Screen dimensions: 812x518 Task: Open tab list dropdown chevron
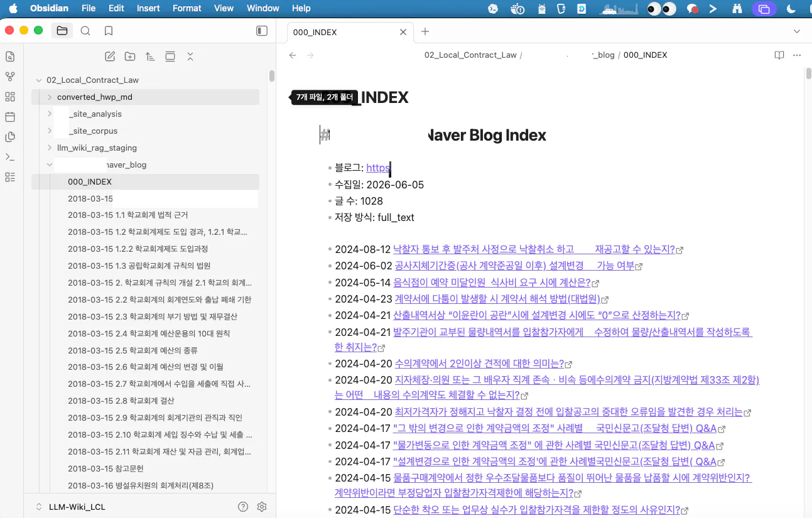point(797,31)
